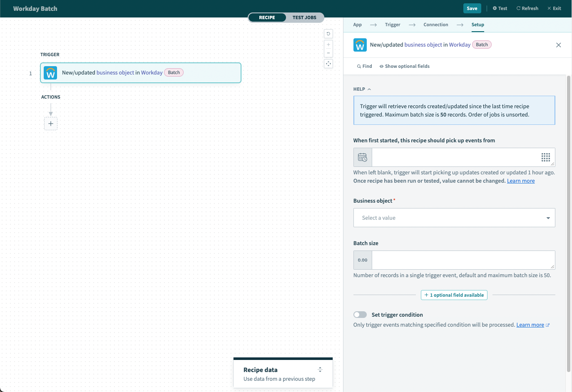Viewport: 572px width, 392px height.
Task: Switch to the TEST JOBS tab
Action: point(304,17)
